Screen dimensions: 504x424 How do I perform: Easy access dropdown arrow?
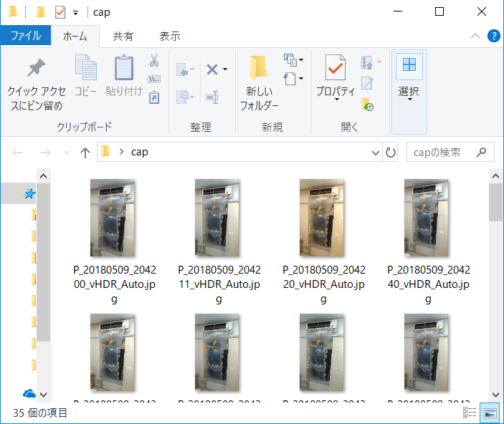(x=301, y=78)
